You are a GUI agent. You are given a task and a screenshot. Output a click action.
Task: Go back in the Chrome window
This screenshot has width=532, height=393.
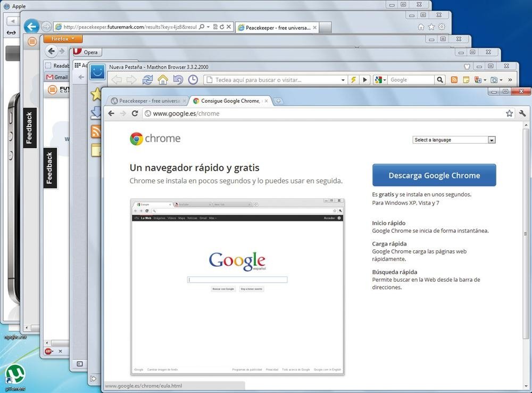click(x=111, y=113)
